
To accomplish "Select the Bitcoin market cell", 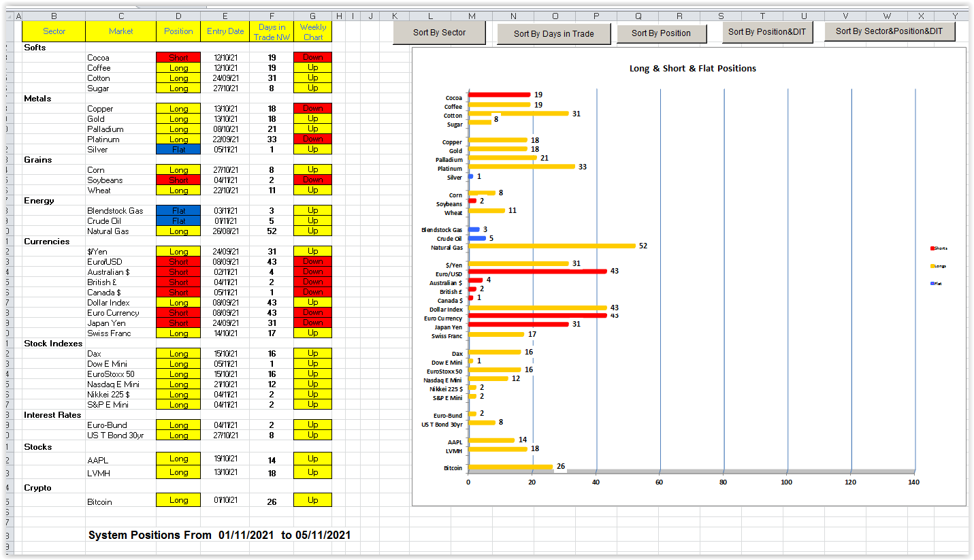I will pyautogui.click(x=121, y=501).
